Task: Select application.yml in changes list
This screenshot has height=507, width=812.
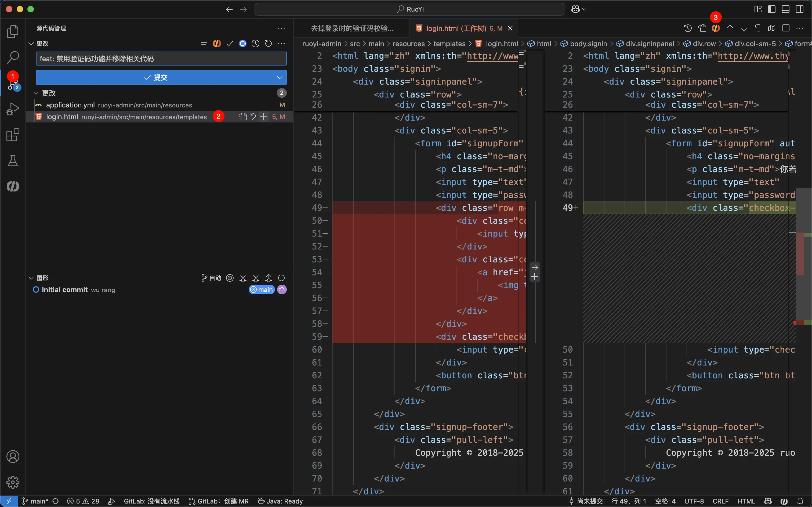Action: tap(70, 105)
